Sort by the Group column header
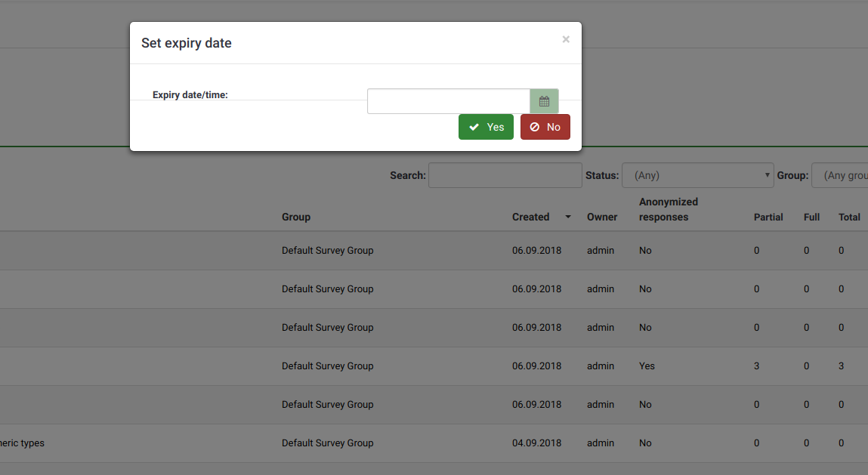This screenshot has width=868, height=475. click(x=296, y=217)
